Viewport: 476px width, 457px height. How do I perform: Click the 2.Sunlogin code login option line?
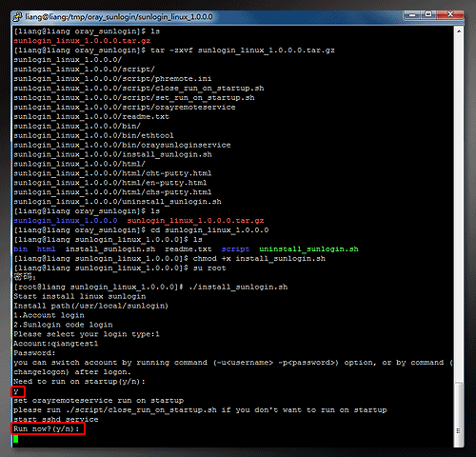[63, 325]
